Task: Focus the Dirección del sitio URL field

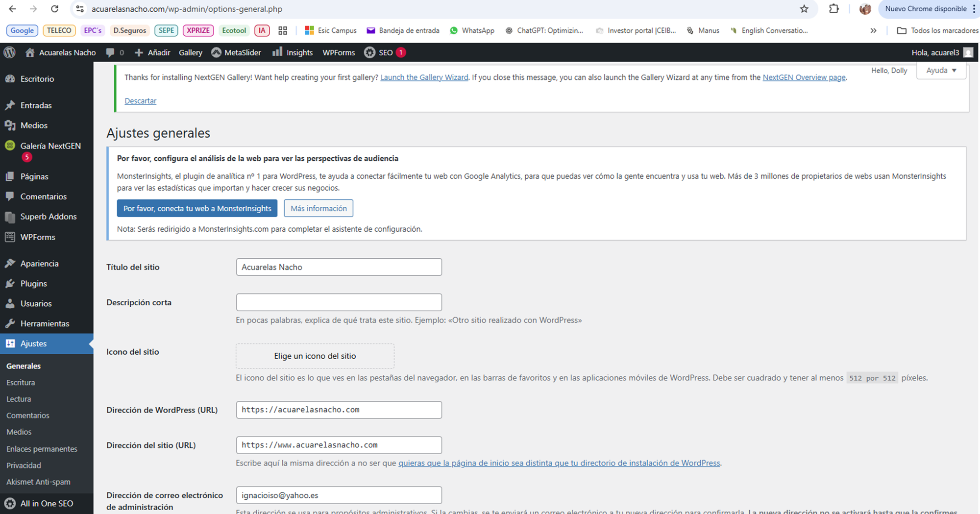Action: 339,445
